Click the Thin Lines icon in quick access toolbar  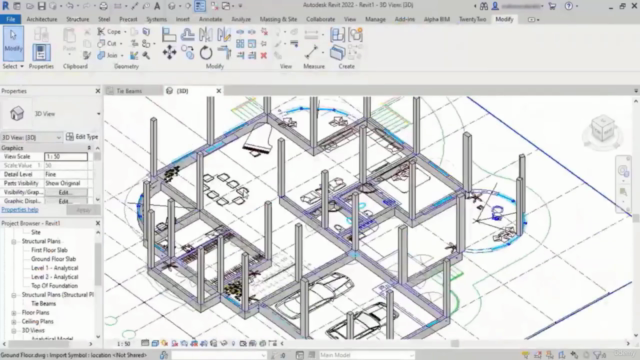pos(200,6)
